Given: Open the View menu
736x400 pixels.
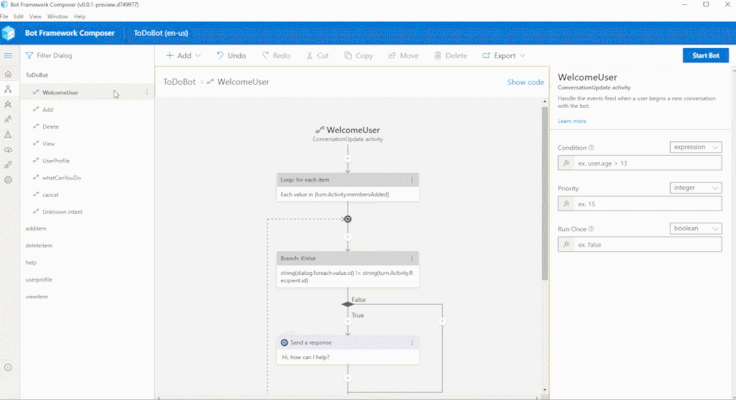Looking at the screenshot, I should pyautogui.click(x=35, y=16).
